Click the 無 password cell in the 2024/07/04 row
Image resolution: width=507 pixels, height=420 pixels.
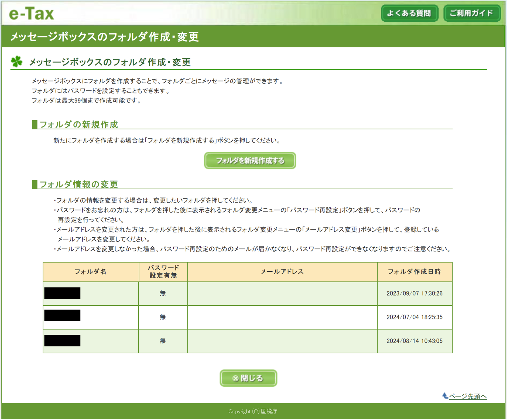tap(163, 317)
